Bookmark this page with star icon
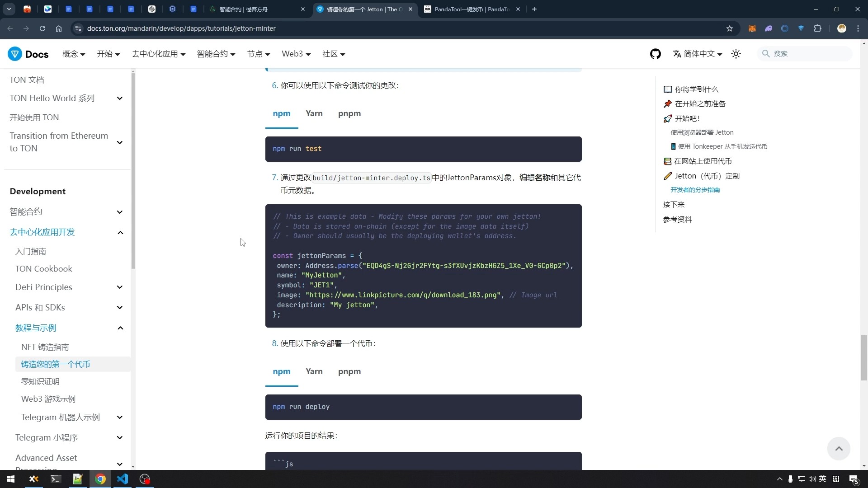Viewport: 868px width, 488px height. pos(730,28)
